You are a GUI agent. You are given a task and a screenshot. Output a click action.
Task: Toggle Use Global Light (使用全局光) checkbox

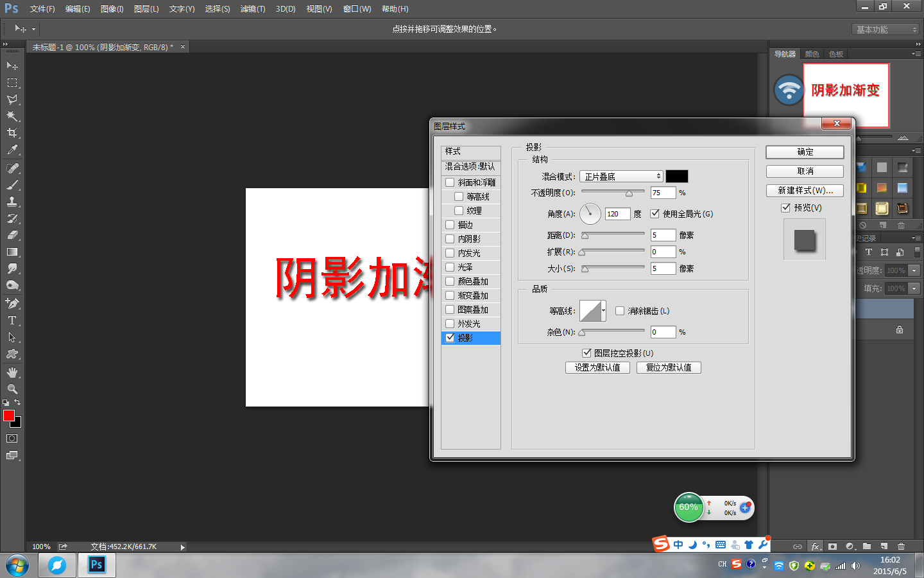[654, 214]
